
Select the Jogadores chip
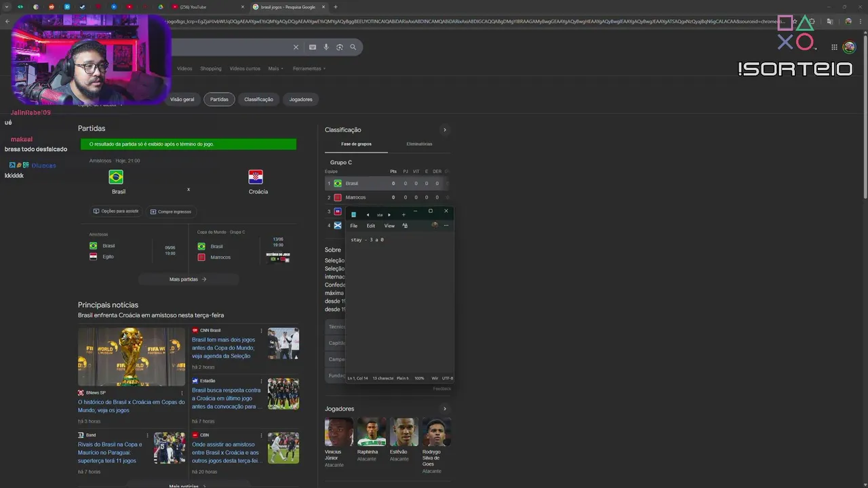tap(301, 99)
